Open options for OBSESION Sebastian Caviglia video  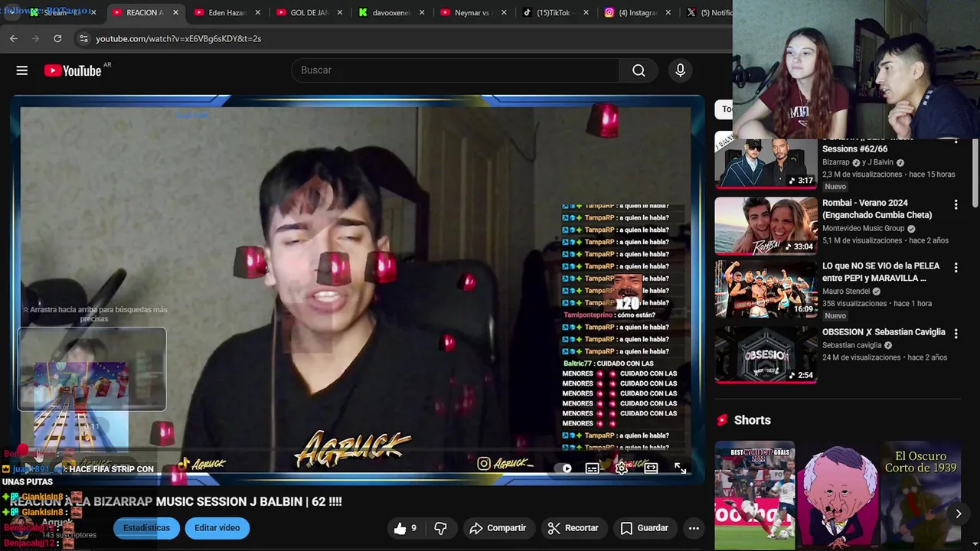click(x=955, y=333)
